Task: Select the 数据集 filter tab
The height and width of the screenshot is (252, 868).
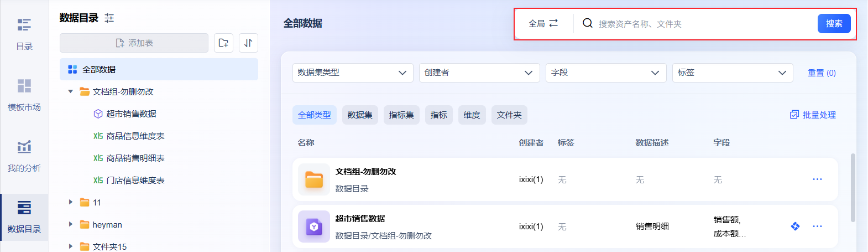Action: 360,115
